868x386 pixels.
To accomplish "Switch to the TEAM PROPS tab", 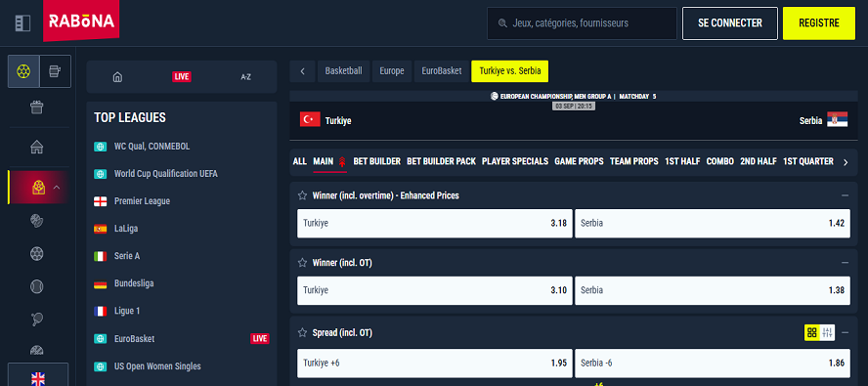I will tap(634, 161).
